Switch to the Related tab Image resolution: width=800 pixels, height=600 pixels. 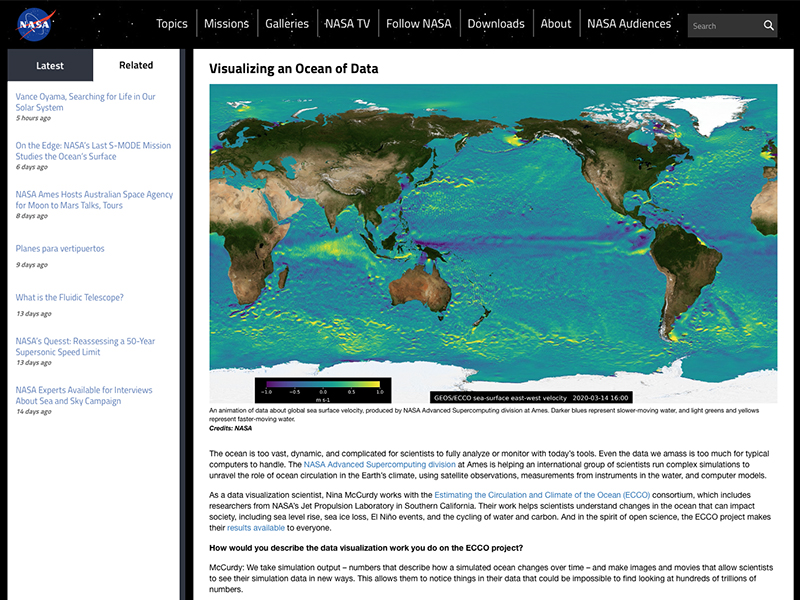pyautogui.click(x=136, y=66)
